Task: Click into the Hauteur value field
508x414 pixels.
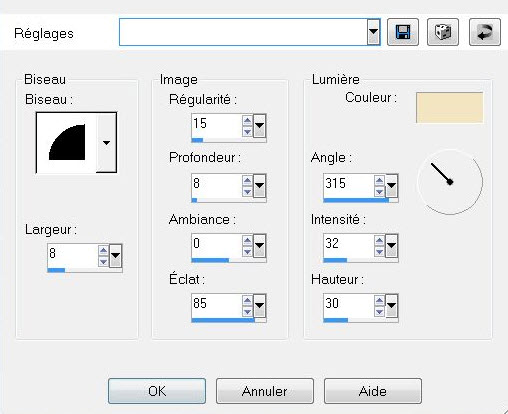Action: (349, 305)
